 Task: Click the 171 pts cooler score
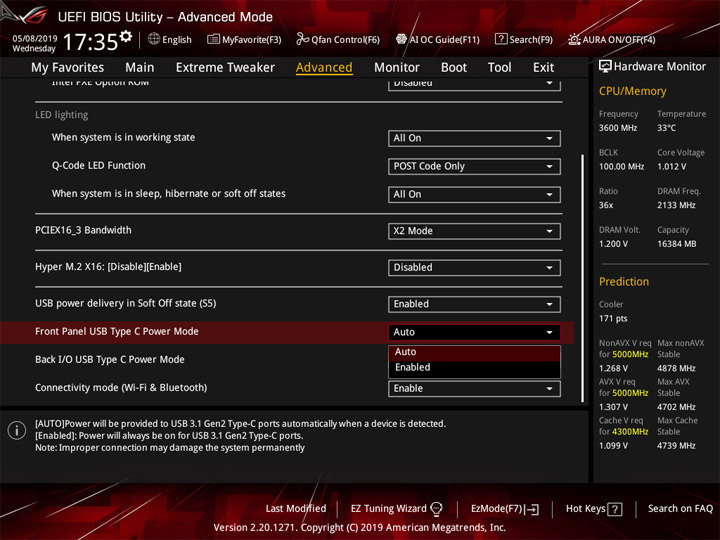point(613,319)
